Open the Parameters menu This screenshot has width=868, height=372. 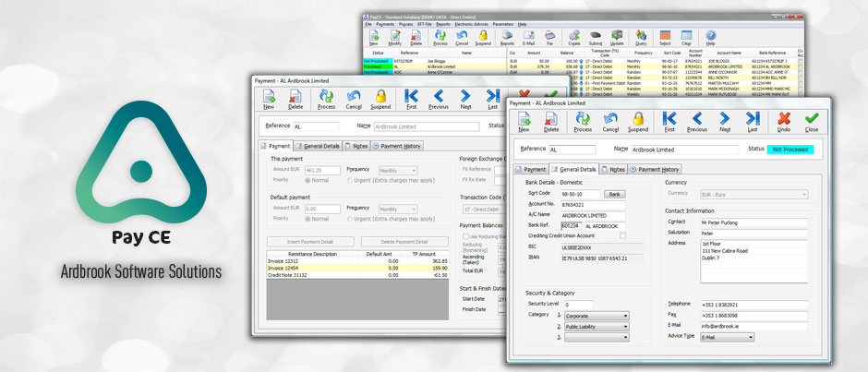502,24
